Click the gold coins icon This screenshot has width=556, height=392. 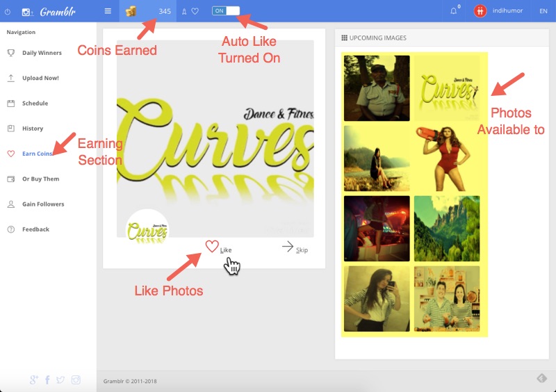[x=131, y=11]
